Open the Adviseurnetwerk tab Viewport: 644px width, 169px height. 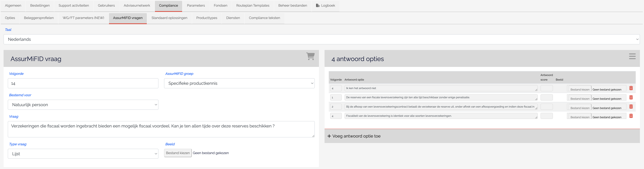(137, 5)
